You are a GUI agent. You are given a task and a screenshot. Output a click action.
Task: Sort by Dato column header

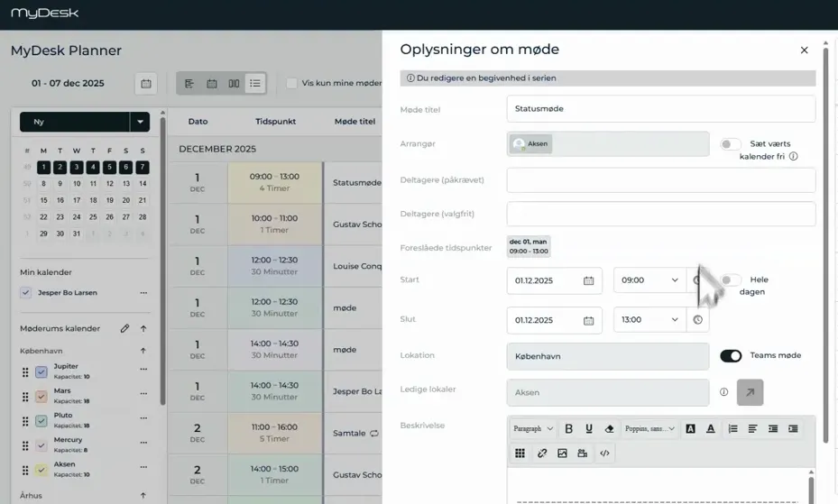[x=198, y=122]
